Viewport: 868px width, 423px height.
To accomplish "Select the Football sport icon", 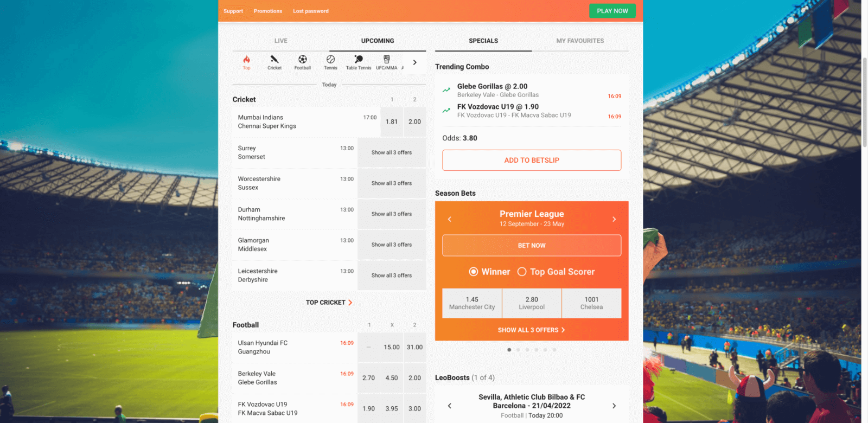I will coord(303,62).
